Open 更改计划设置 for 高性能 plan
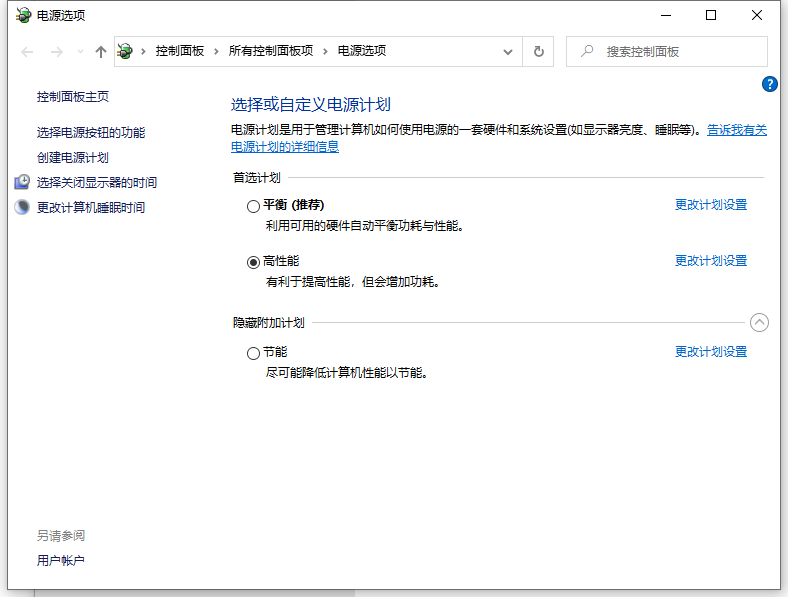The height and width of the screenshot is (597, 788). tap(710, 261)
